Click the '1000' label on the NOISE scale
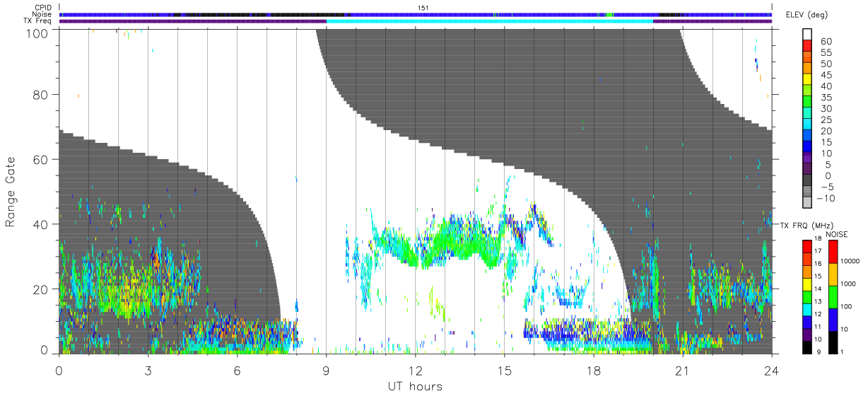The height and width of the screenshot is (401, 868). coord(848,283)
